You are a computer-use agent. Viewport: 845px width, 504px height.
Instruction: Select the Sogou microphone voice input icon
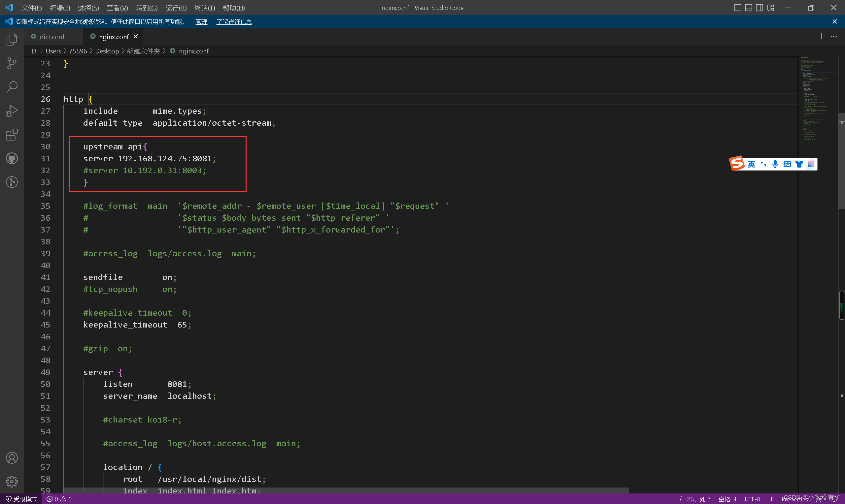click(775, 164)
